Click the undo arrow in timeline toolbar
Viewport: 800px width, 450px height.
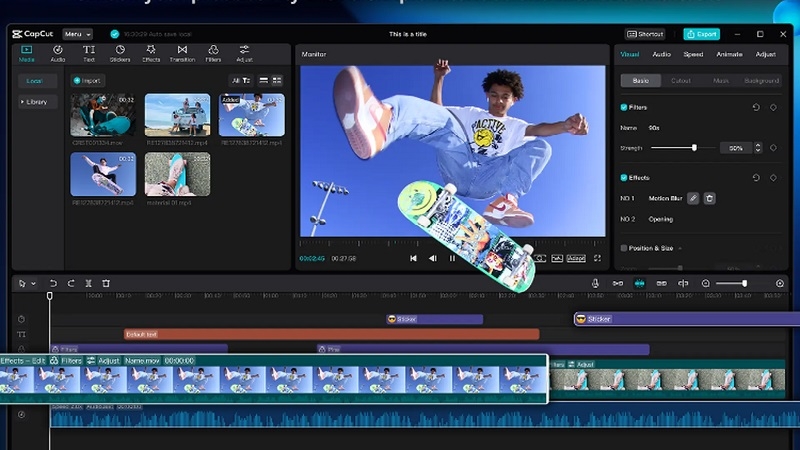click(x=53, y=284)
